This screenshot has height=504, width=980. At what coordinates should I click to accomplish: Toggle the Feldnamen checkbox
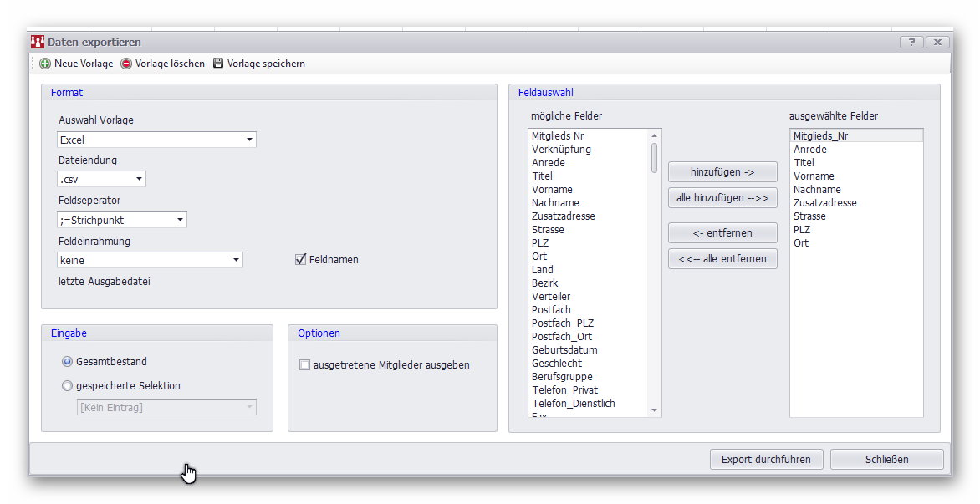[301, 260]
